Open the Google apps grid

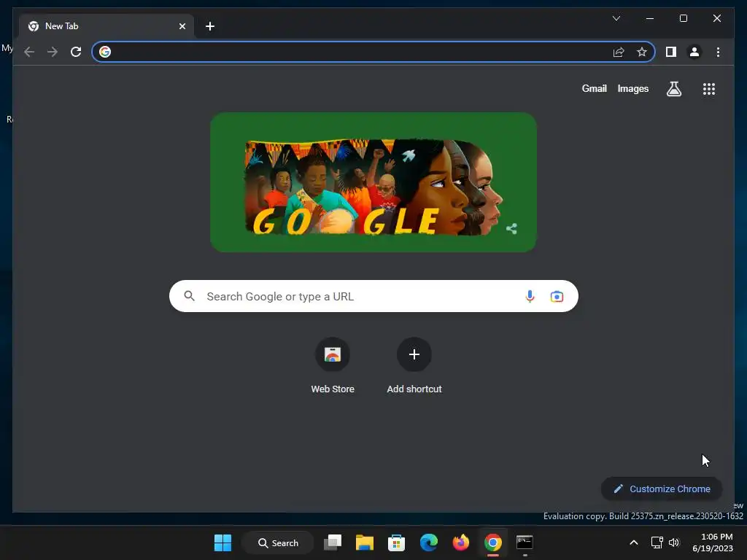point(709,89)
